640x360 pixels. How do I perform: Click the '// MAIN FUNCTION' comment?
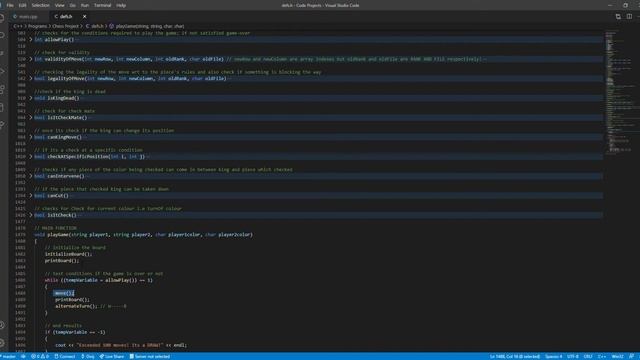(56, 228)
